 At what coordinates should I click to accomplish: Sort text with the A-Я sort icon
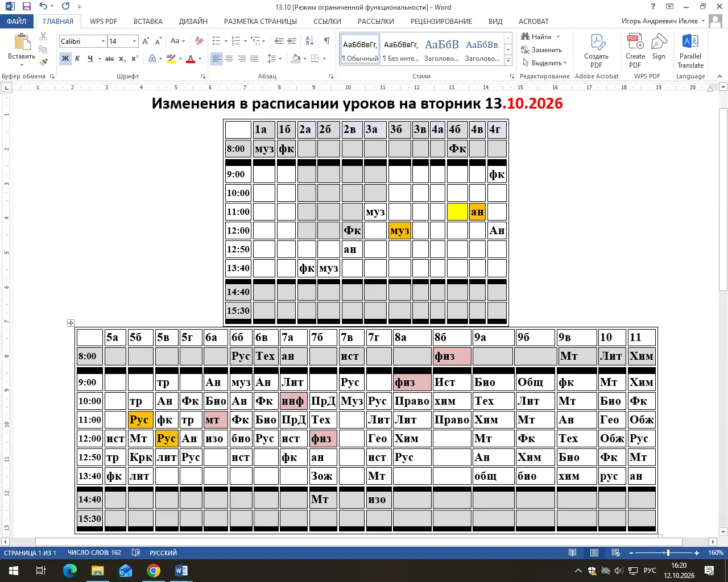(309, 41)
